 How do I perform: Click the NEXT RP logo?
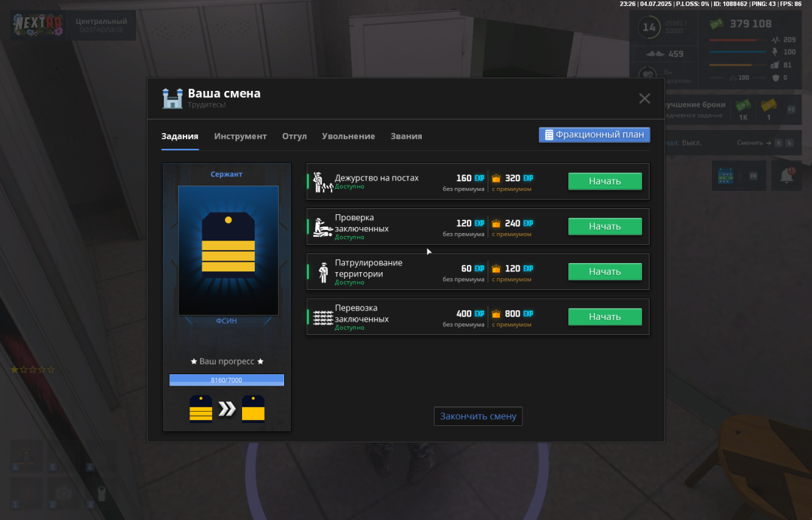[x=38, y=24]
